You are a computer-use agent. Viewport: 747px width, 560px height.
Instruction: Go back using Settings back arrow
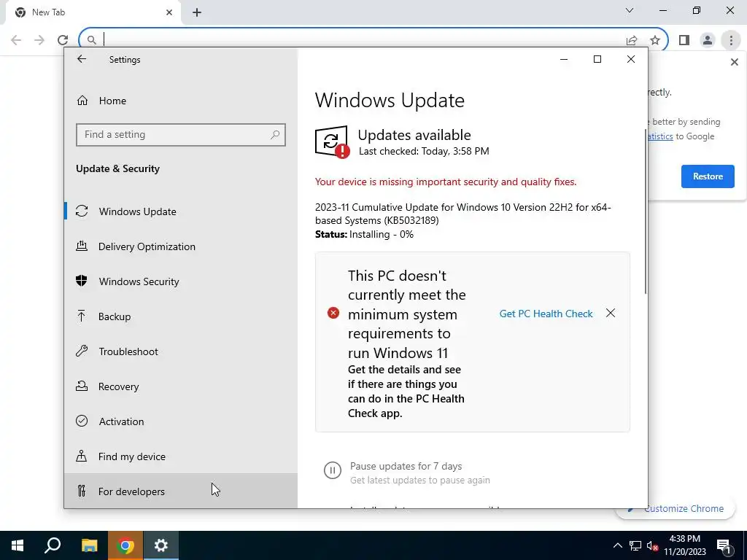click(x=82, y=59)
